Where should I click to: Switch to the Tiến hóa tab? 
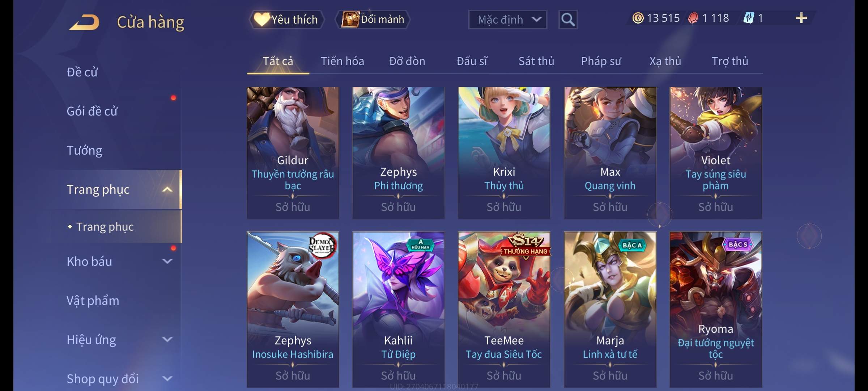pos(342,61)
